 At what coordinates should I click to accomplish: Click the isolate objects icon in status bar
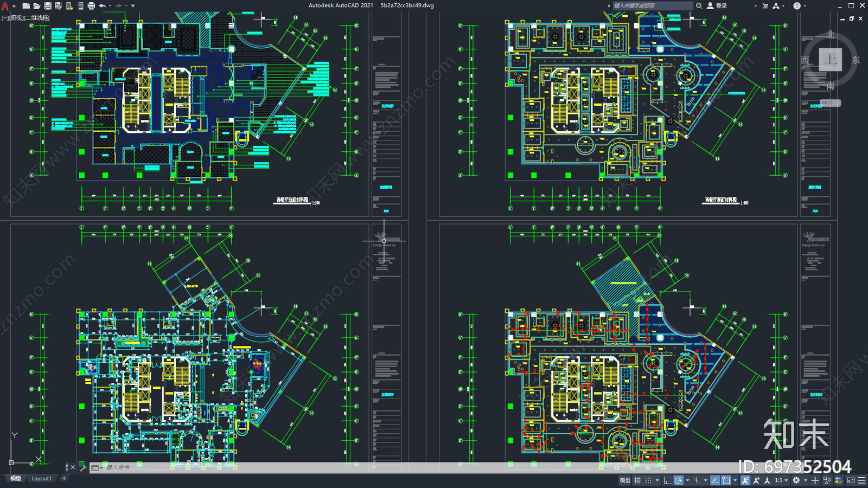coord(827,480)
